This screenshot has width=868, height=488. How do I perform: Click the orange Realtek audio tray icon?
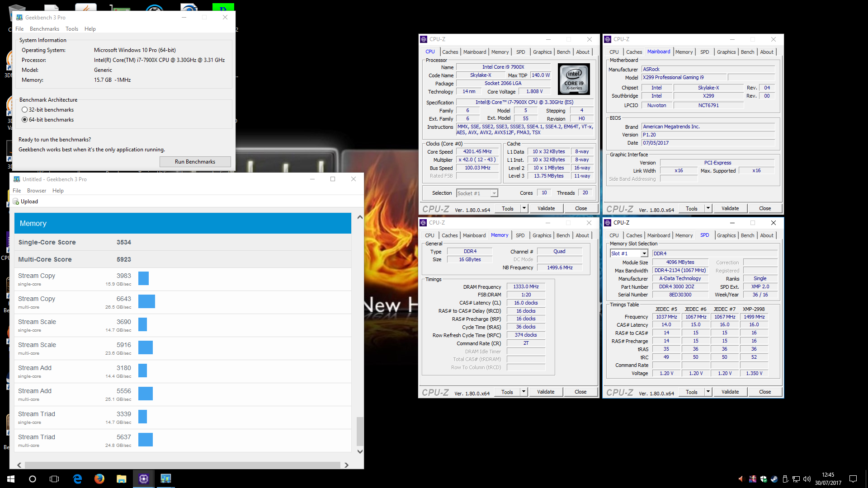pos(741,479)
